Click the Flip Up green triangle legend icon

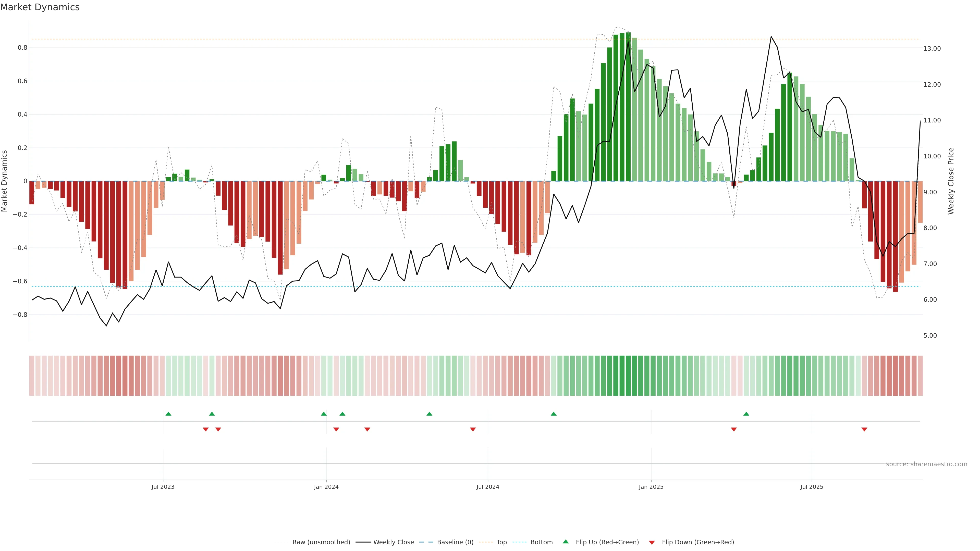566,542
